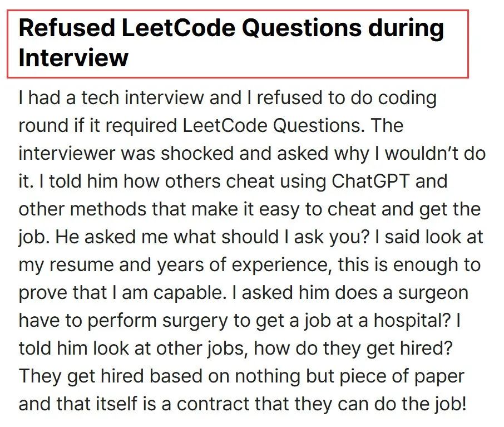Click the word 'coding' in the first line
Image resolution: width=504 pixels, height=427 pixels.
(407, 98)
